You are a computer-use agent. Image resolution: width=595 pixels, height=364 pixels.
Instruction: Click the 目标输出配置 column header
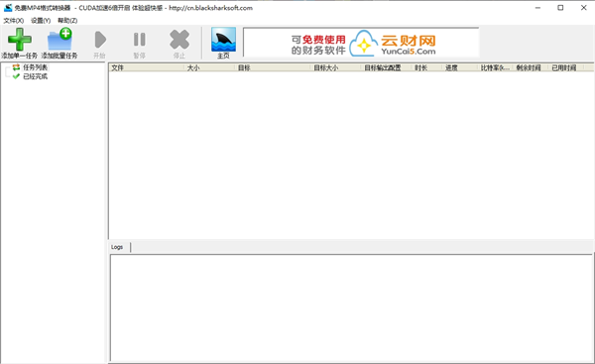[x=388, y=68]
